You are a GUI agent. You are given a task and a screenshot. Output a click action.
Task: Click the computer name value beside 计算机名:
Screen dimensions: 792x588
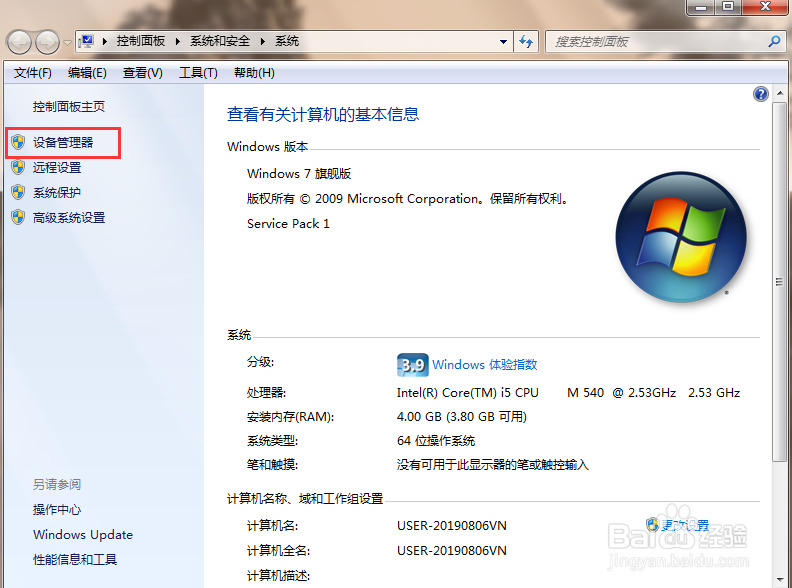[x=452, y=525]
